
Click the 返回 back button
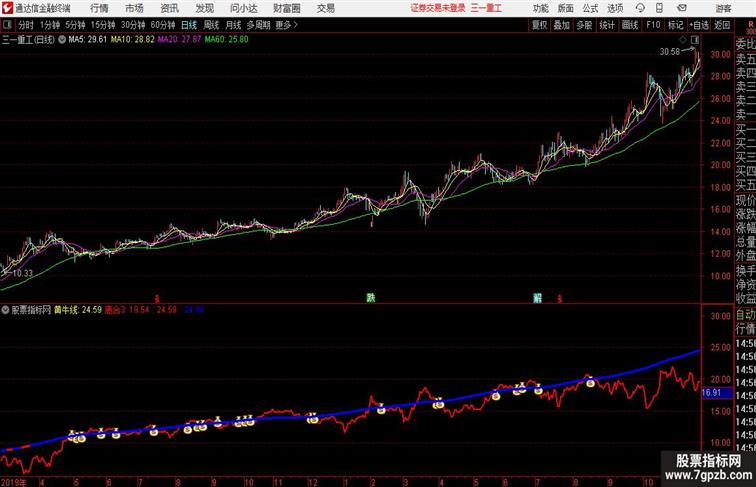721,25
